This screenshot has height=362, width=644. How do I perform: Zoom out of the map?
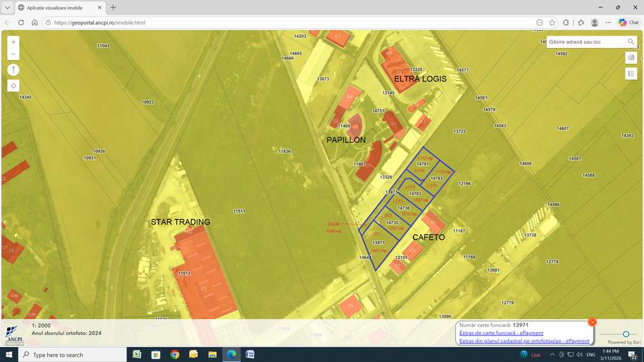tap(14, 54)
